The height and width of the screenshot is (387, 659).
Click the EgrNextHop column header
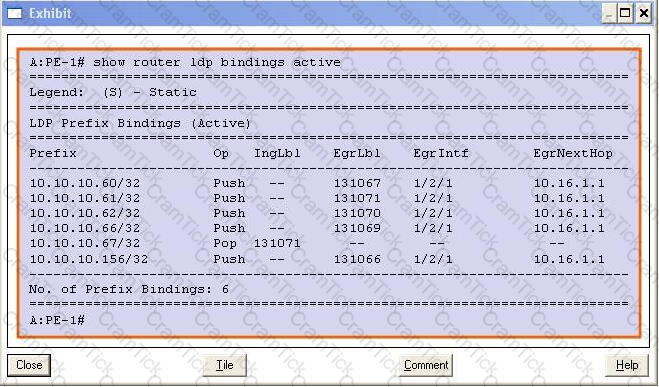pos(573,153)
